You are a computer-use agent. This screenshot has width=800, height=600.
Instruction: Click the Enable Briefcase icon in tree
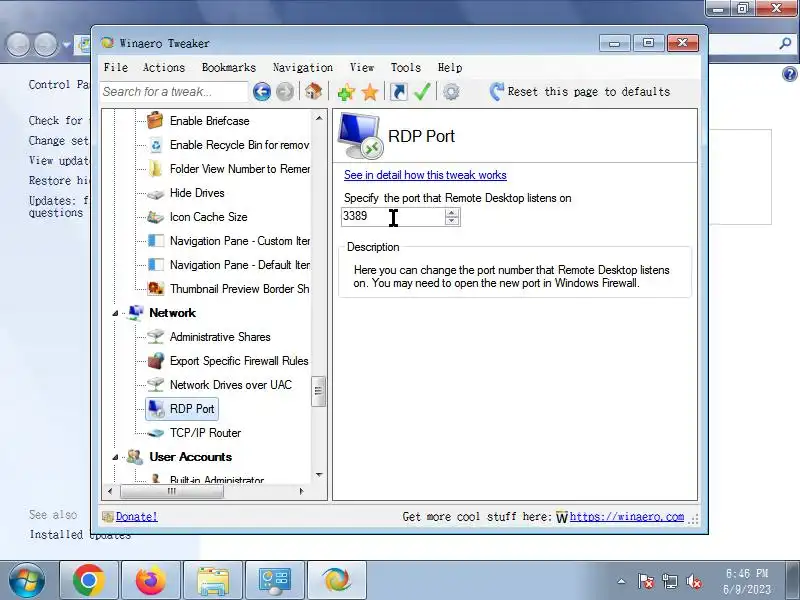coord(155,120)
